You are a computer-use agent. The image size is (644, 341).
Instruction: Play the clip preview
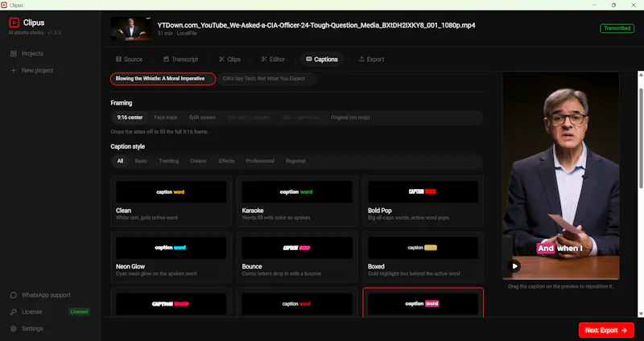(514, 266)
